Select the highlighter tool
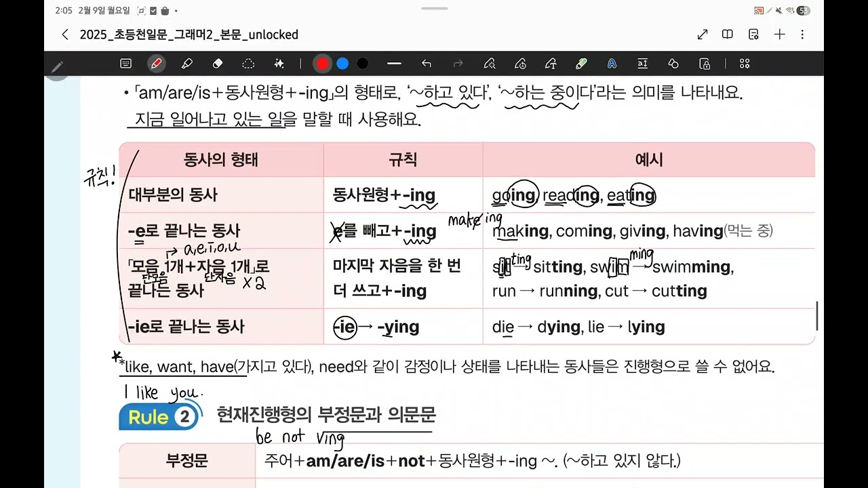This screenshot has width=868, height=488. (187, 64)
